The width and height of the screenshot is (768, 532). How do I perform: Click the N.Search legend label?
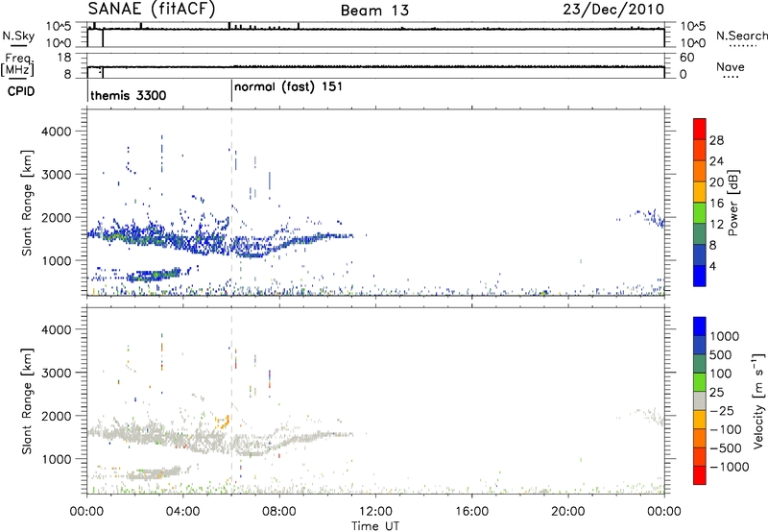click(741, 36)
